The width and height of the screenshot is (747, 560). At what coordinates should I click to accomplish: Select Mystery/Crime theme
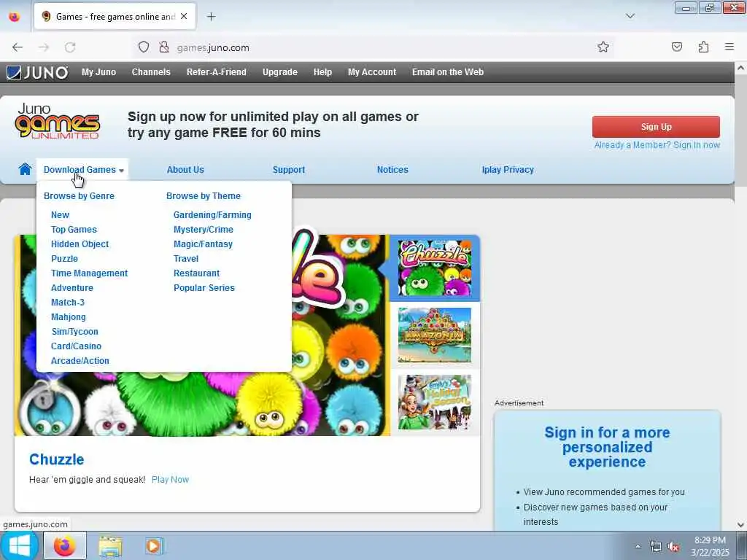point(204,230)
